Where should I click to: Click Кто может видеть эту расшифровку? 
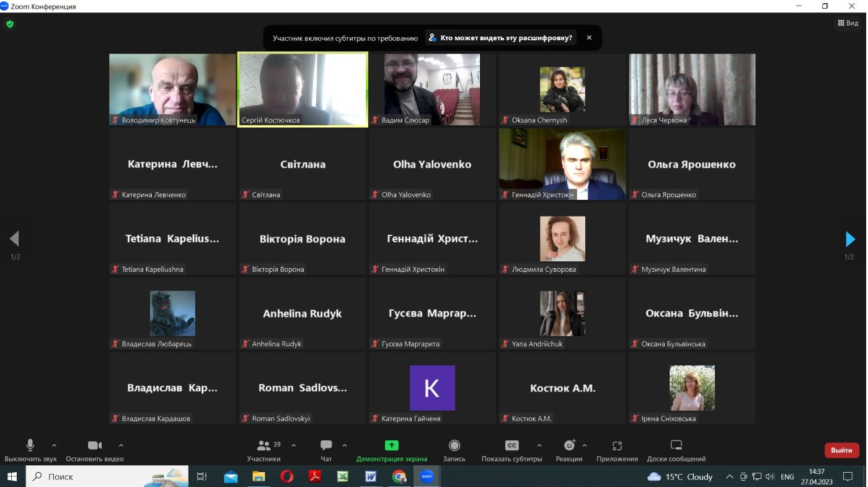pos(501,38)
